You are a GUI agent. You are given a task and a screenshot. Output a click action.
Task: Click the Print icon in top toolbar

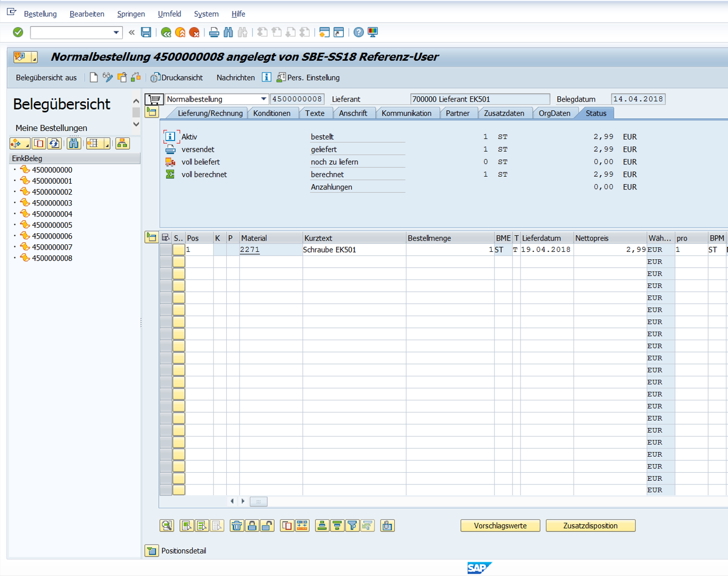coord(214,32)
